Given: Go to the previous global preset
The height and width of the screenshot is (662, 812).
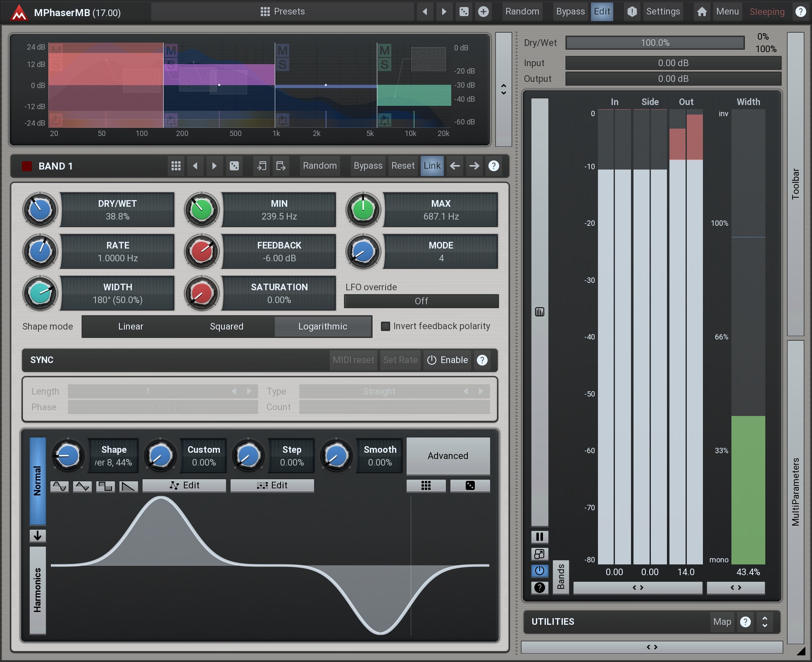Looking at the screenshot, I should pyautogui.click(x=425, y=12).
